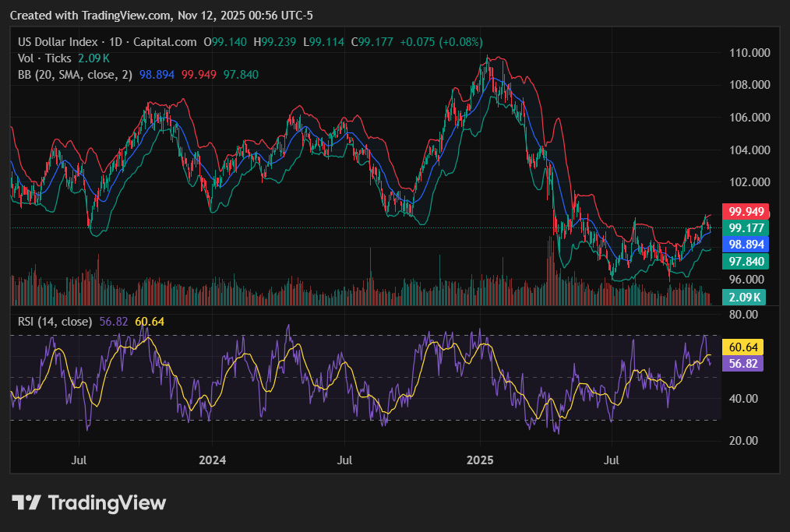
Task: Click the green 99.177 last price tag
Action: [x=746, y=228]
